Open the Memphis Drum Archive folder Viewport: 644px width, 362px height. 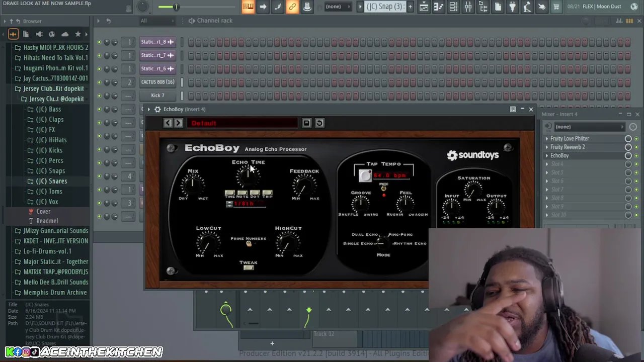[51, 293]
